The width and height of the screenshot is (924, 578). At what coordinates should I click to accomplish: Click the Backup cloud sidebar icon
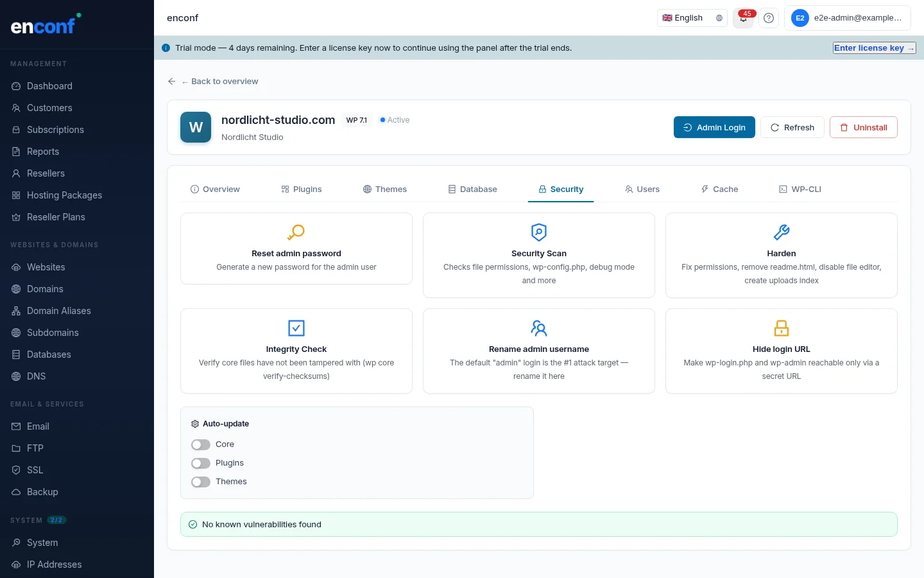(16, 492)
